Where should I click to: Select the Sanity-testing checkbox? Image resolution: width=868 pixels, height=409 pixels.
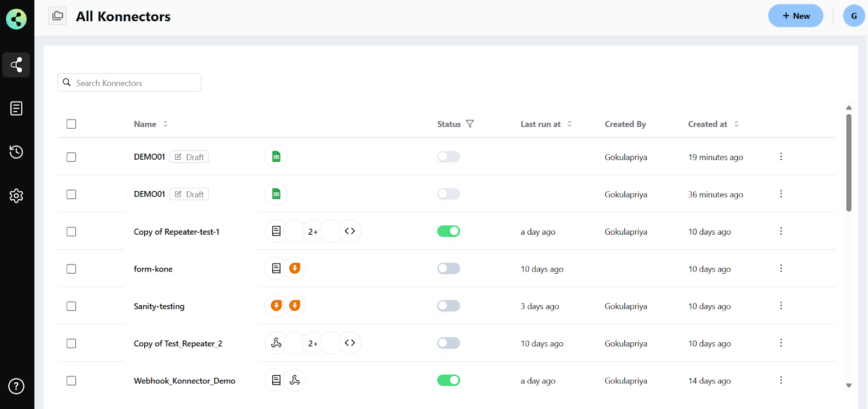click(x=71, y=306)
